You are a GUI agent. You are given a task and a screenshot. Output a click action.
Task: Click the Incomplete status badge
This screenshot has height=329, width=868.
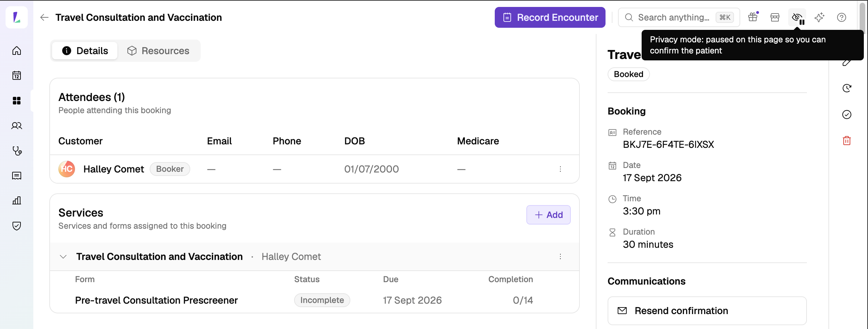(322, 300)
